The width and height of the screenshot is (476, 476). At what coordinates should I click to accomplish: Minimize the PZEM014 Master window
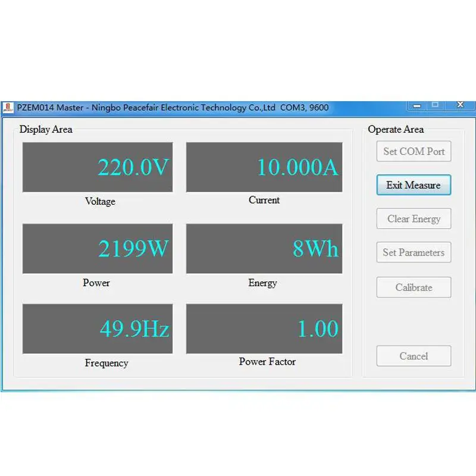pos(416,105)
